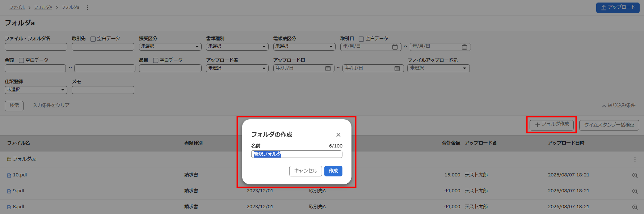Open the row menu for フォルダaa

[x=635, y=159]
